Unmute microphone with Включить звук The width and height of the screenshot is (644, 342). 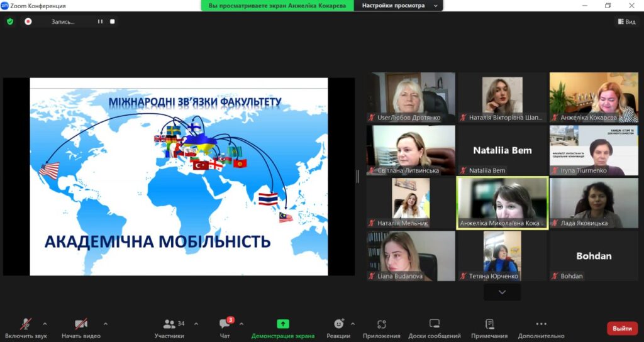tap(26, 324)
